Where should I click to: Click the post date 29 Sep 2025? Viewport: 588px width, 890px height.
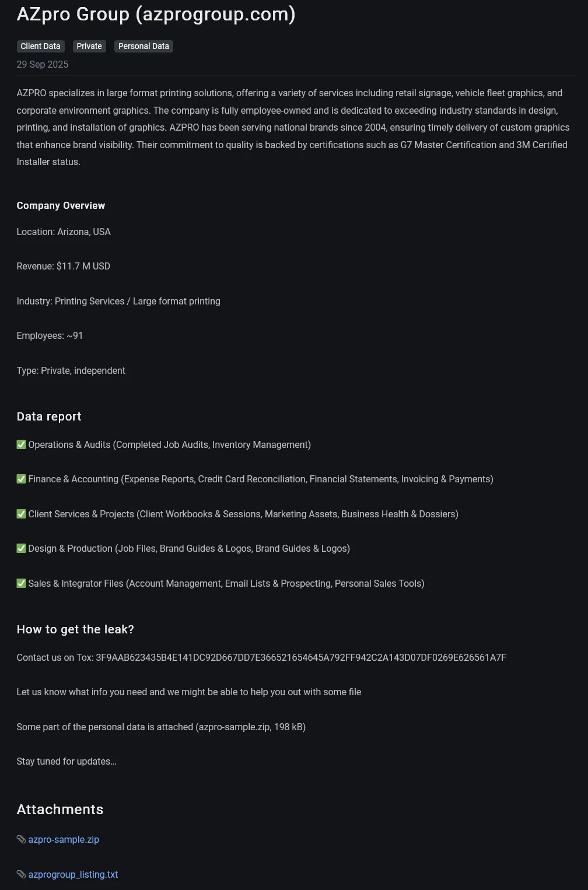(43, 64)
